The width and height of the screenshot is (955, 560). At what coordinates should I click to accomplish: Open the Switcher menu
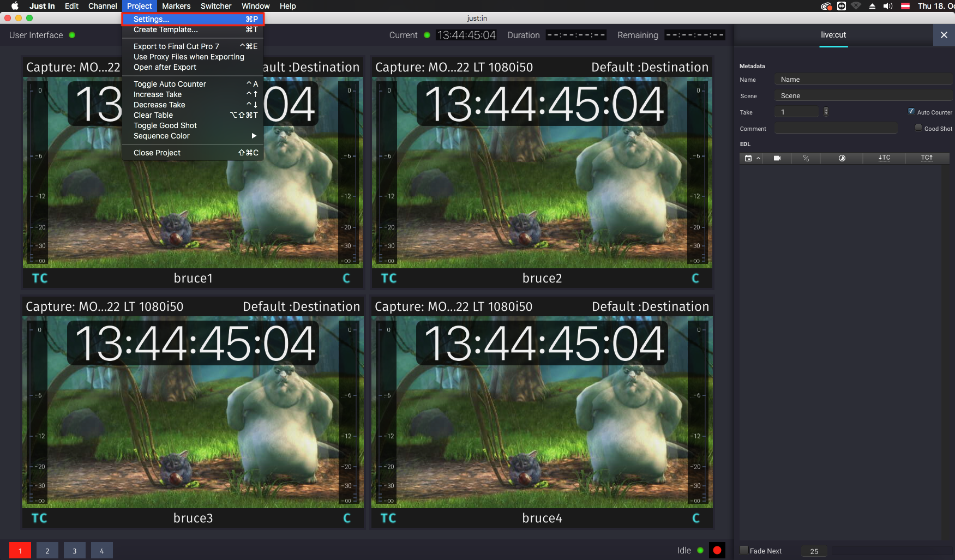(x=216, y=6)
